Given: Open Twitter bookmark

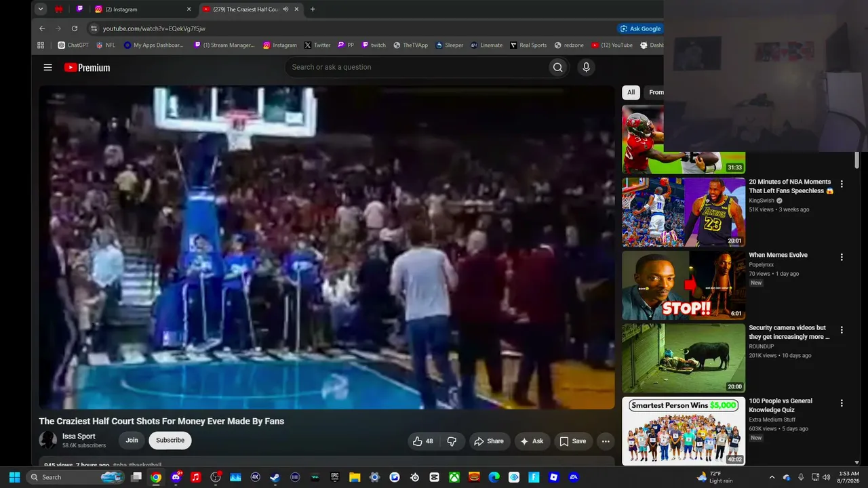Looking at the screenshot, I should (x=317, y=45).
